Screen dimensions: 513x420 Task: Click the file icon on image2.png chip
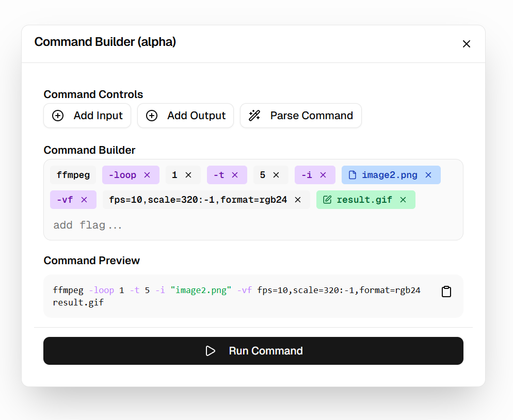[352, 175]
